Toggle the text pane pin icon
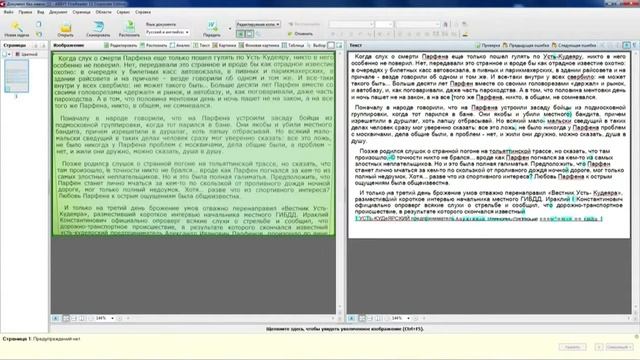The height and width of the screenshot is (360, 640). 627,45
